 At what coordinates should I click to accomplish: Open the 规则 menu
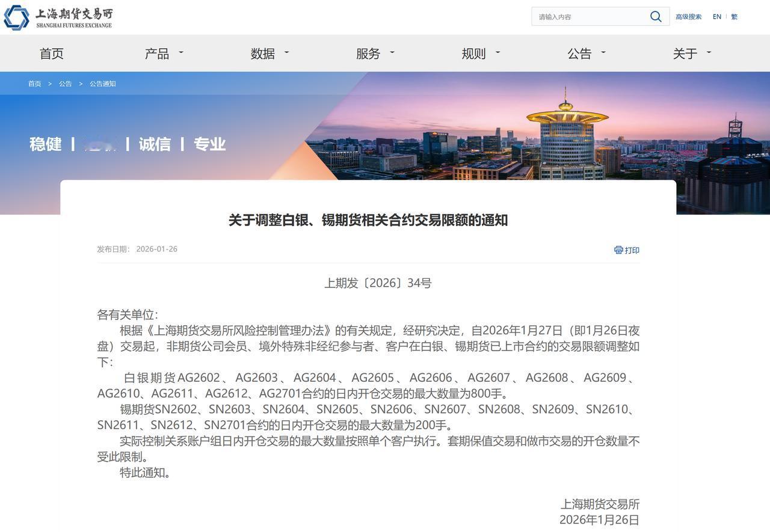473,54
